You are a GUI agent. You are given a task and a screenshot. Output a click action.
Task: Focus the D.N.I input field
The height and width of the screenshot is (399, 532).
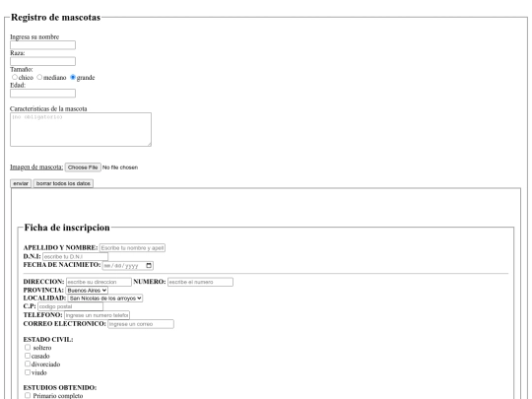[x=75, y=257]
